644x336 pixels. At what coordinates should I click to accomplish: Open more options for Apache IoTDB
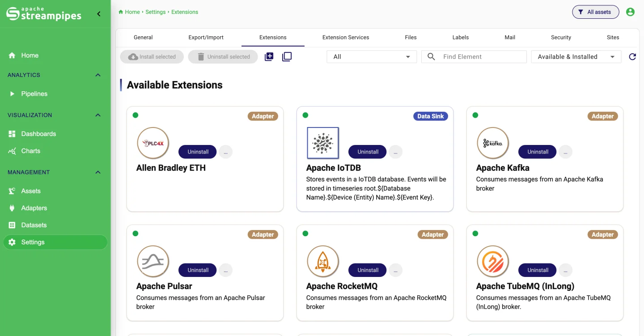tap(395, 152)
